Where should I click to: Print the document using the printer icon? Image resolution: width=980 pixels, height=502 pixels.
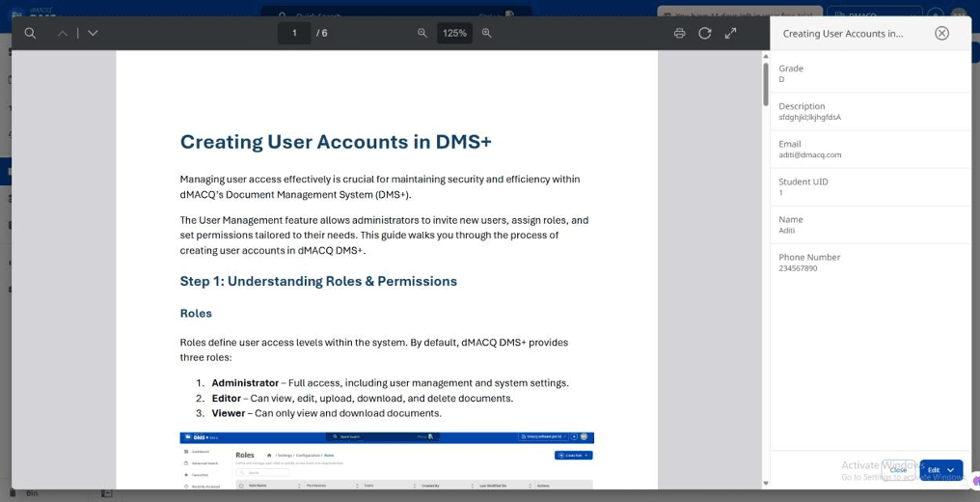(680, 33)
